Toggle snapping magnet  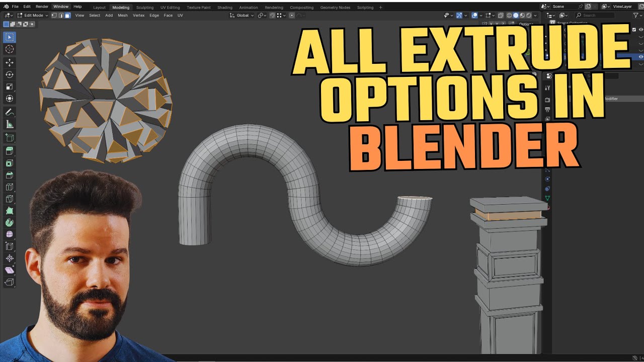pyautogui.click(x=272, y=15)
